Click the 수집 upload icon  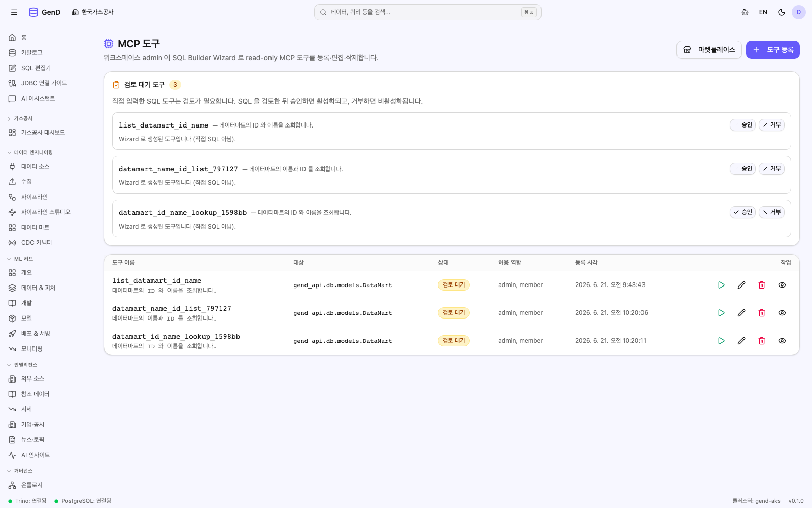pos(12,182)
